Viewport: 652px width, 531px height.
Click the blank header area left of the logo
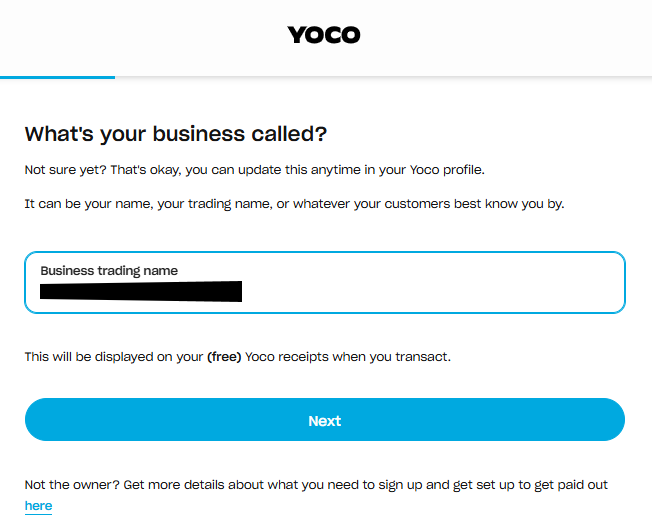click(x=130, y=35)
